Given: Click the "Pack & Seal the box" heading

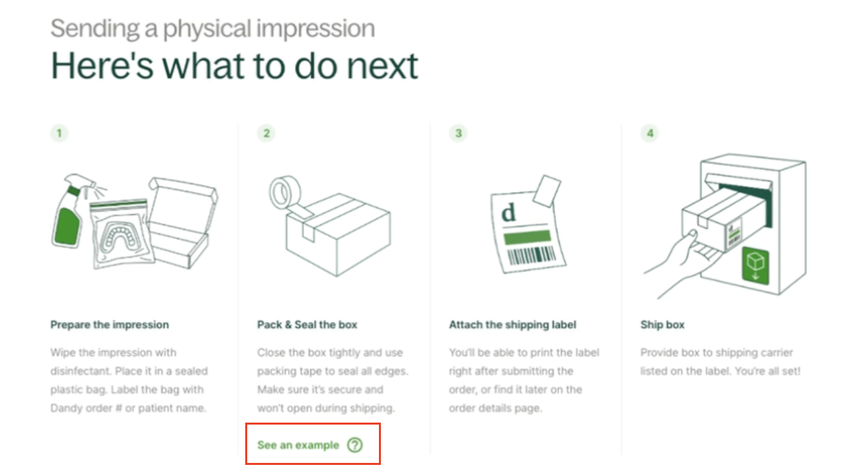Looking at the screenshot, I should coord(307,325).
